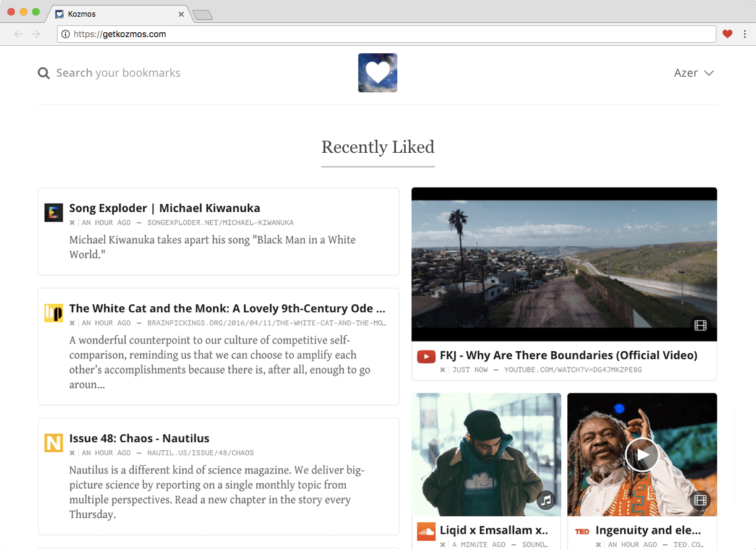This screenshot has height=550, width=756.
Task: Remove the Song Exploder bookmark with x
Action: 72,223
